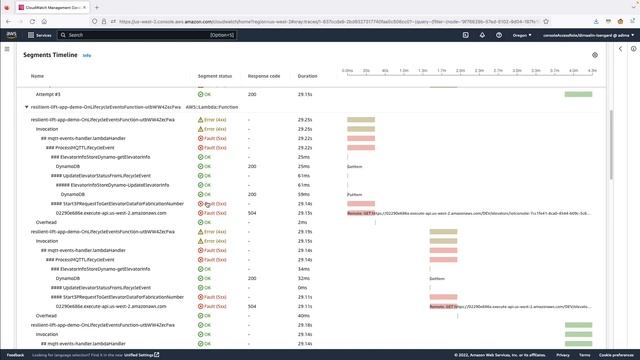Viewport: 640px width, 360px height.
Task: Click Attempt #3 green timeline bar
Action: pyautogui.click(x=578, y=94)
